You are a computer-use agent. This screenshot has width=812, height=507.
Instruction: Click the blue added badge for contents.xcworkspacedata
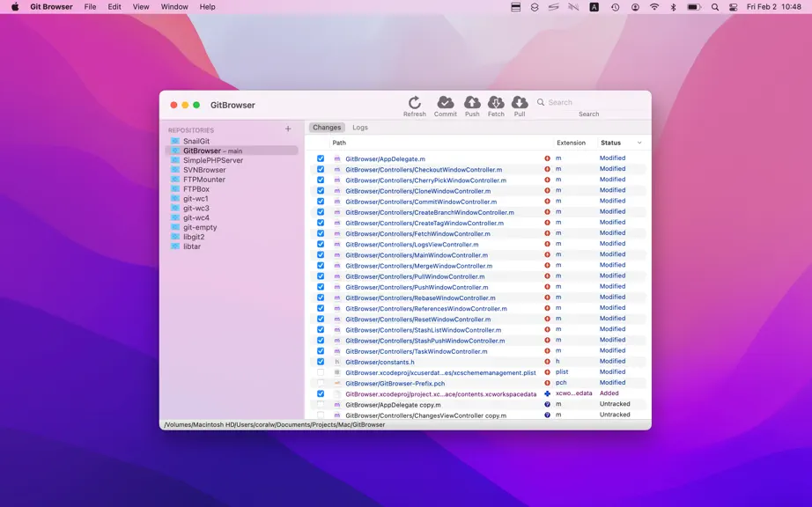[547, 393]
